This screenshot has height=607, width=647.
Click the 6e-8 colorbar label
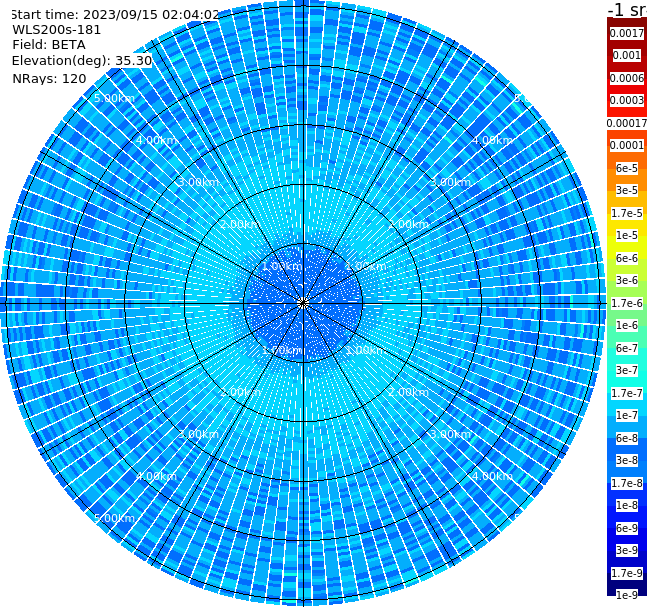(627, 438)
